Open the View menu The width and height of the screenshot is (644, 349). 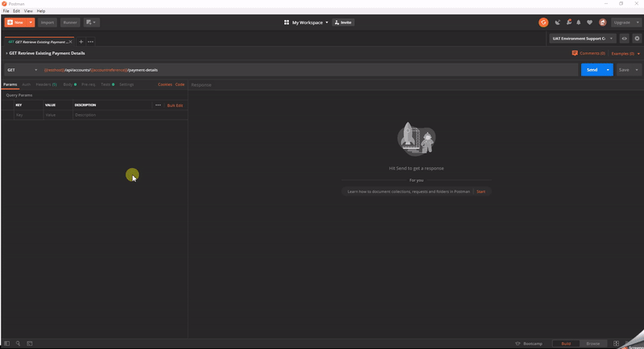tap(29, 11)
